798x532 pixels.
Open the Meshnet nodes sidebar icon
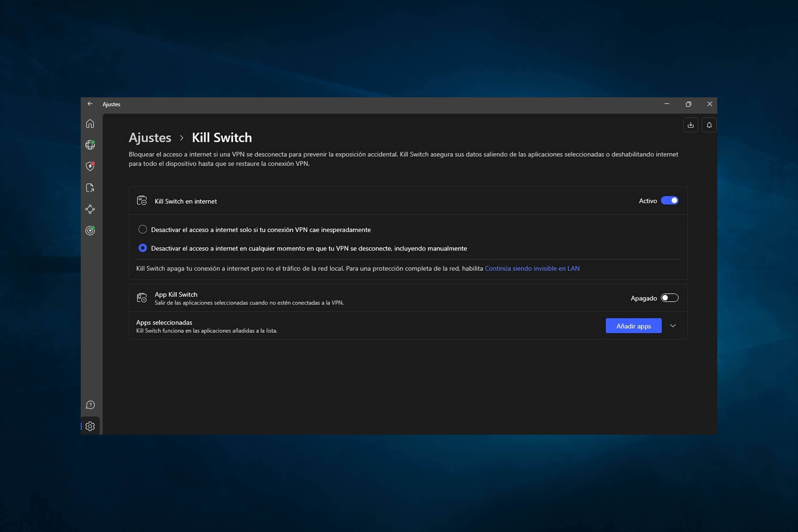click(90, 209)
